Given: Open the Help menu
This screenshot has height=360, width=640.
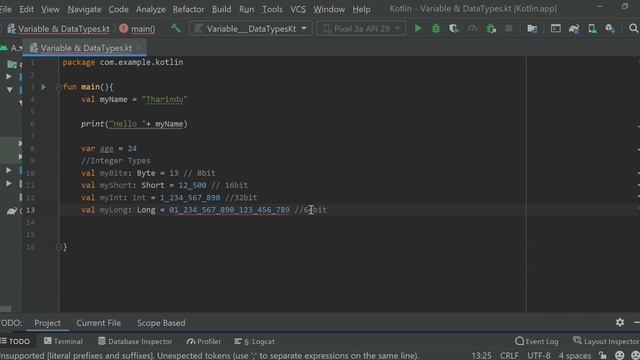Looking at the screenshot, I should coord(361,9).
